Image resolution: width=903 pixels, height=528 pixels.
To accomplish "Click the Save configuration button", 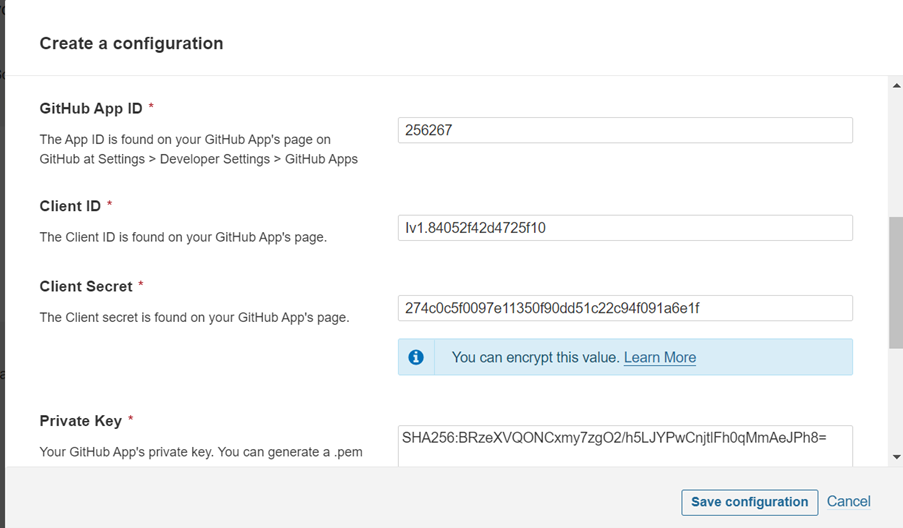I will [x=749, y=502].
